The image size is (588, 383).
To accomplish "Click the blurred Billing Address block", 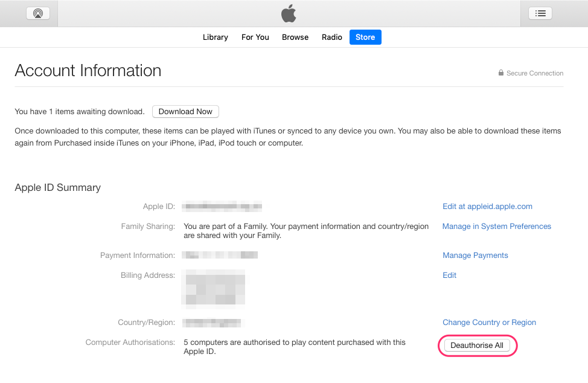I will [x=213, y=289].
